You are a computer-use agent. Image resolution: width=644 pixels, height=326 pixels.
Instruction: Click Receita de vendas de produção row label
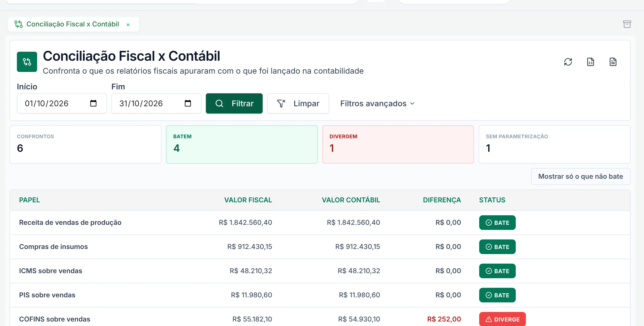pyautogui.click(x=70, y=223)
